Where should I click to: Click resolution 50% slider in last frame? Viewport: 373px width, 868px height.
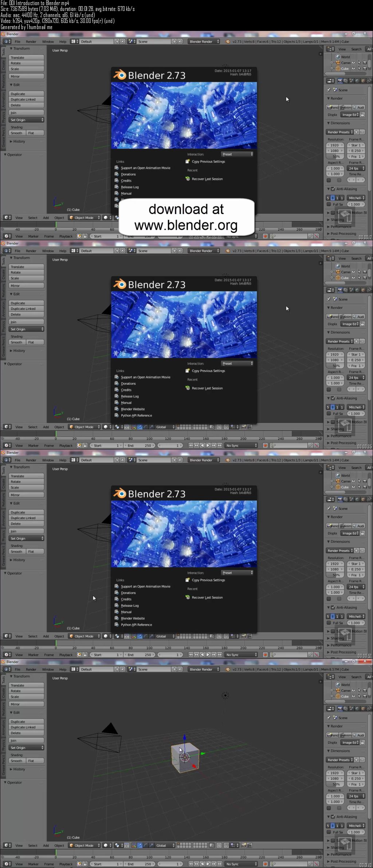point(336,784)
